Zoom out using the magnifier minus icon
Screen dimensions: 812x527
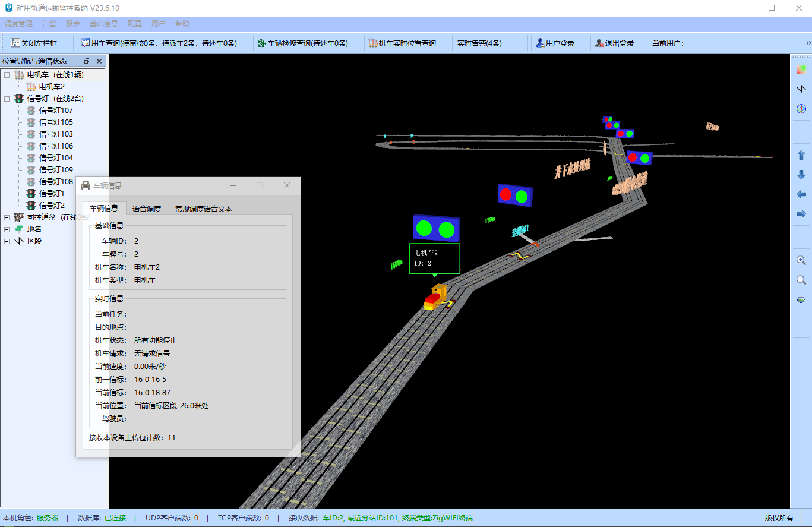coord(801,280)
